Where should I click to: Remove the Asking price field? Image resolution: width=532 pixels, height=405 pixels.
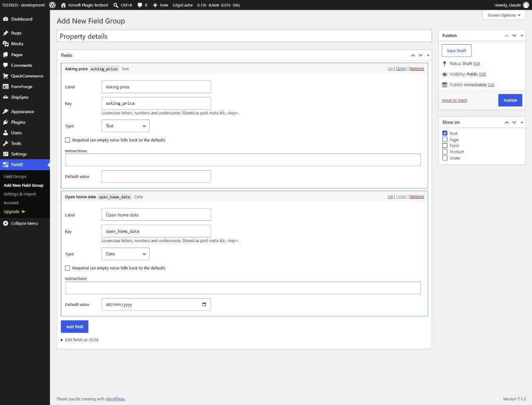point(417,68)
